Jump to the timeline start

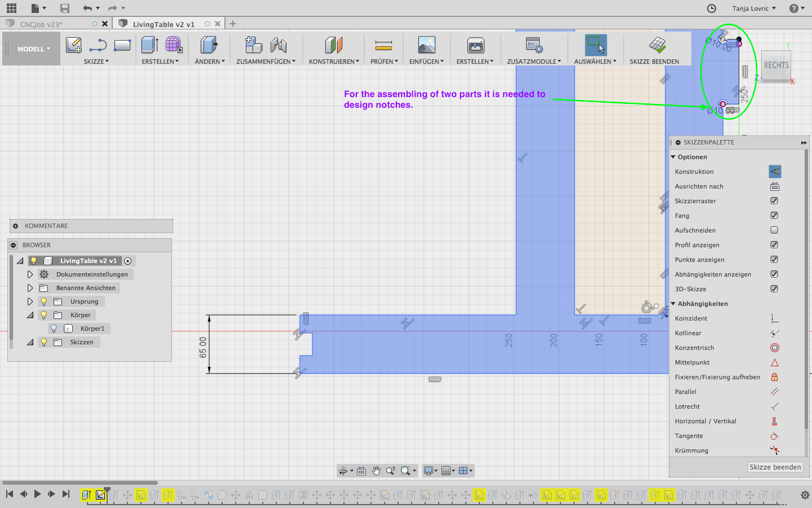10,494
